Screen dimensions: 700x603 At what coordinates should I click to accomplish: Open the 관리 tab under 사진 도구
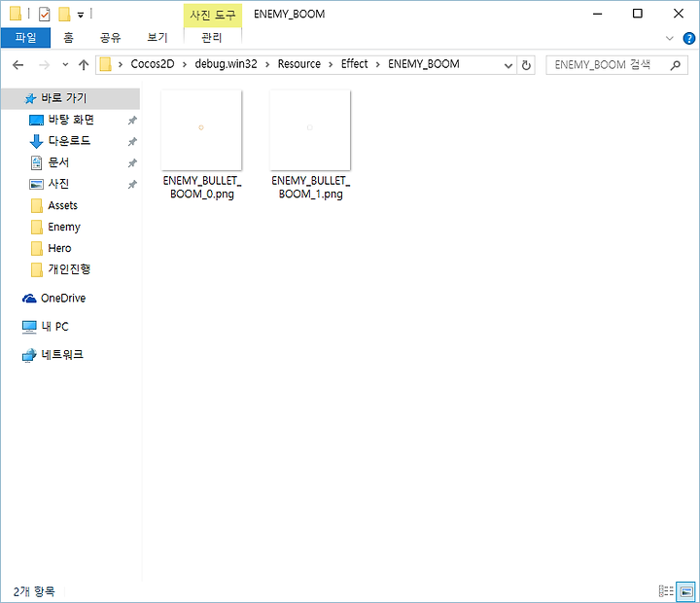tap(212, 38)
